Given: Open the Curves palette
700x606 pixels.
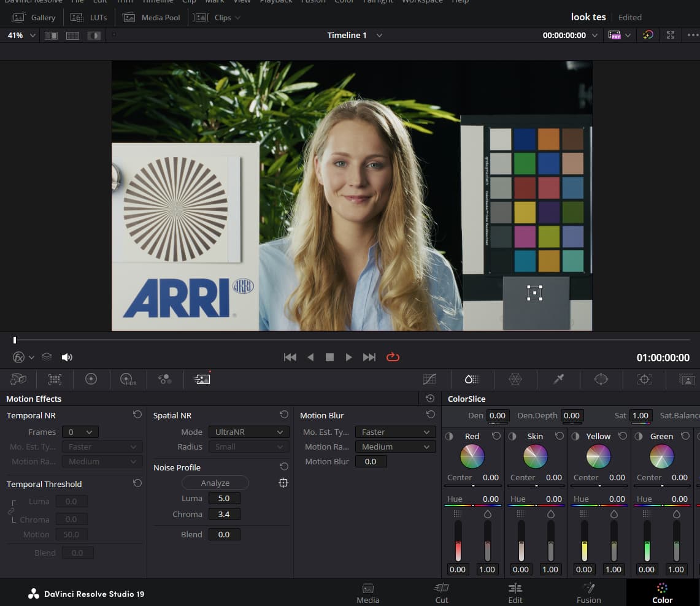Looking at the screenshot, I should (429, 379).
